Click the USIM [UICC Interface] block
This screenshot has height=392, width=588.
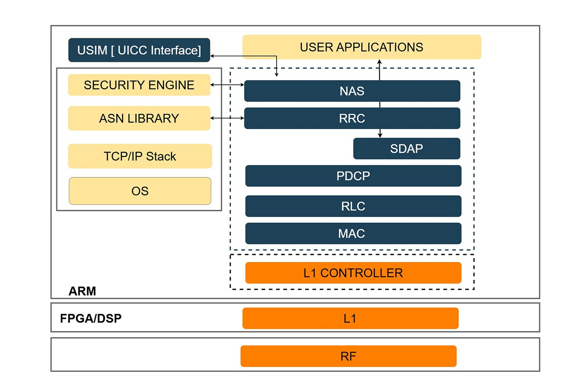click(x=139, y=50)
